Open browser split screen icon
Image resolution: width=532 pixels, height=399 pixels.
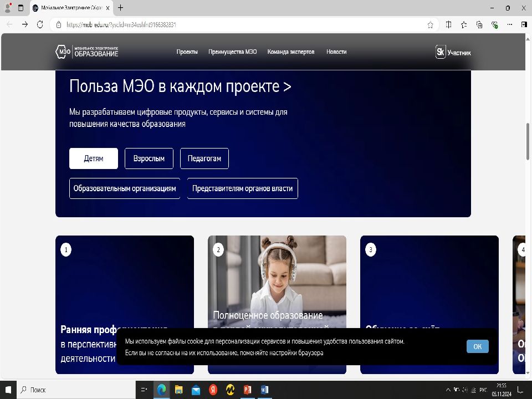(x=448, y=24)
